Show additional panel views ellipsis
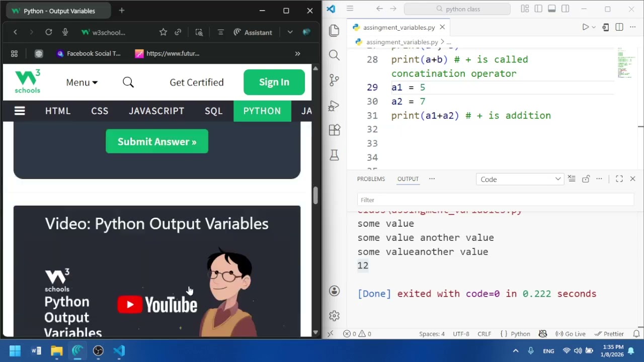The image size is (644, 362). tap(432, 179)
